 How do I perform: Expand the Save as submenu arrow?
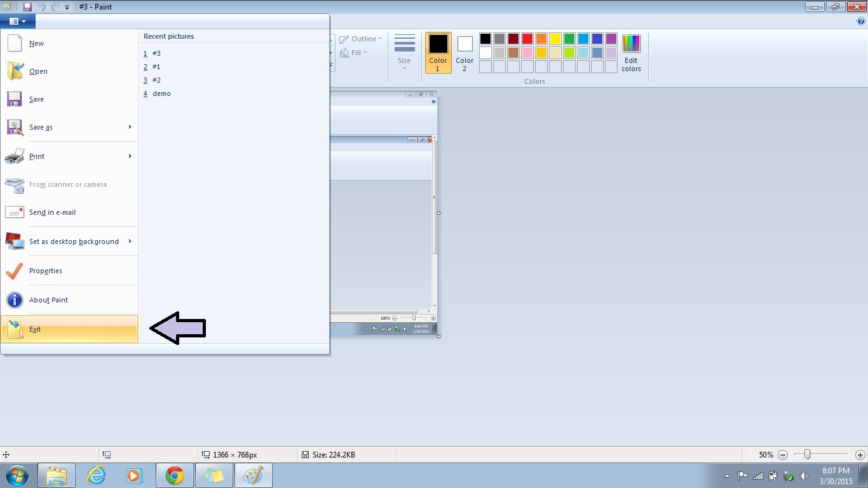(130, 127)
